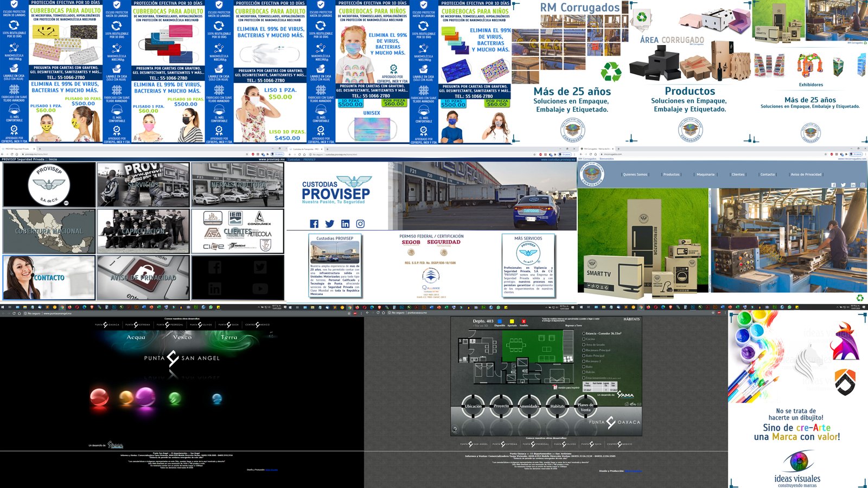Open Versión para imprimir PDF icon
Image resolution: width=868 pixels, height=488 pixels.
555,387
